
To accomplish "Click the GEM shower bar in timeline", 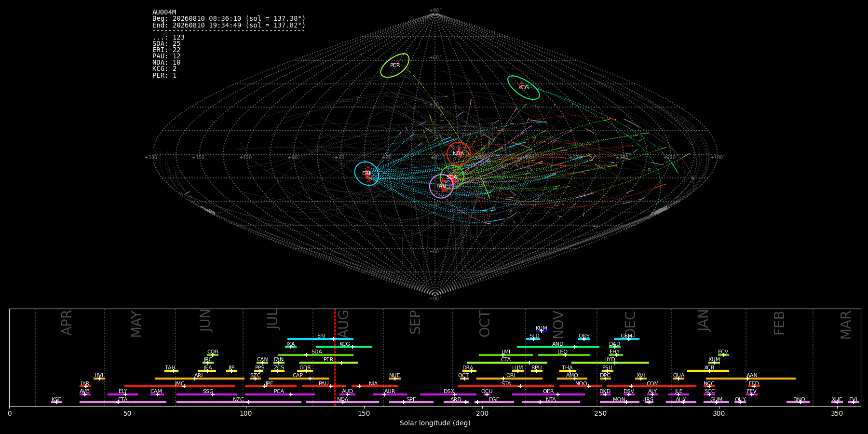I will pos(626,339).
